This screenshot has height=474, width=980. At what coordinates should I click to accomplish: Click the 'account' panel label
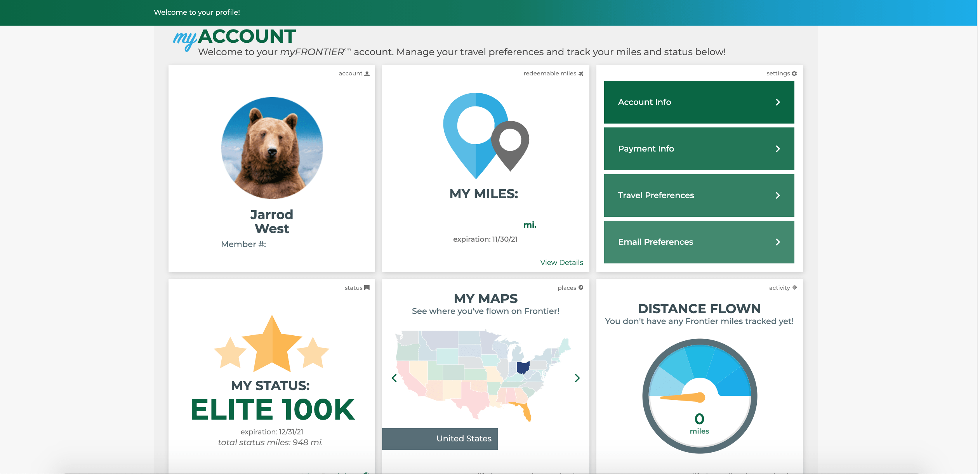[350, 73]
